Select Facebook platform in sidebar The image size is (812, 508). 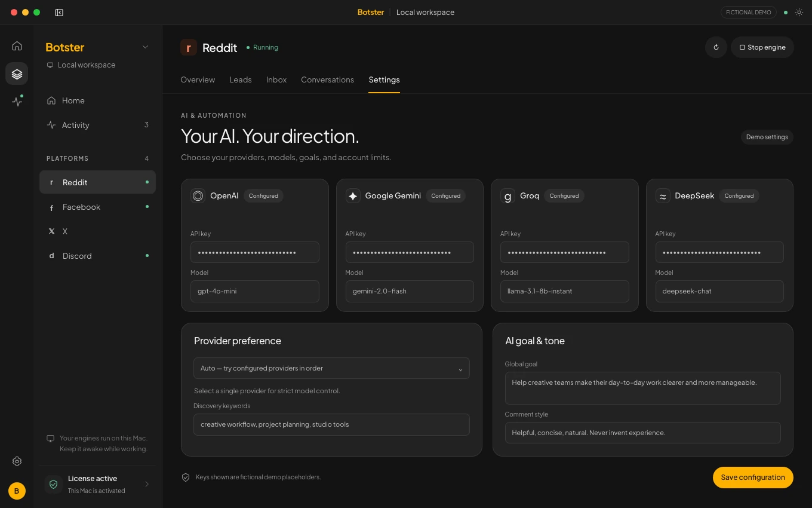tap(97, 207)
